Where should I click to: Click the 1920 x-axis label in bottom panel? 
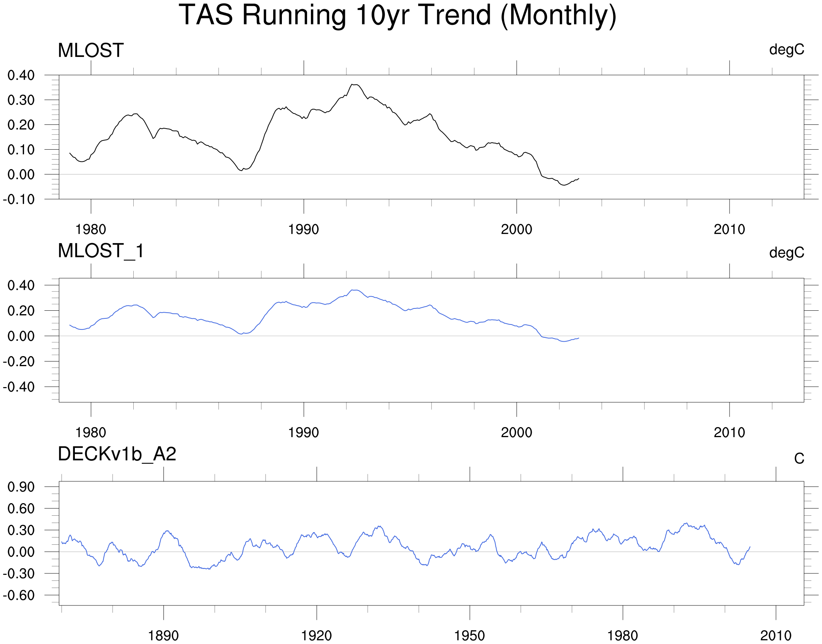(316, 636)
